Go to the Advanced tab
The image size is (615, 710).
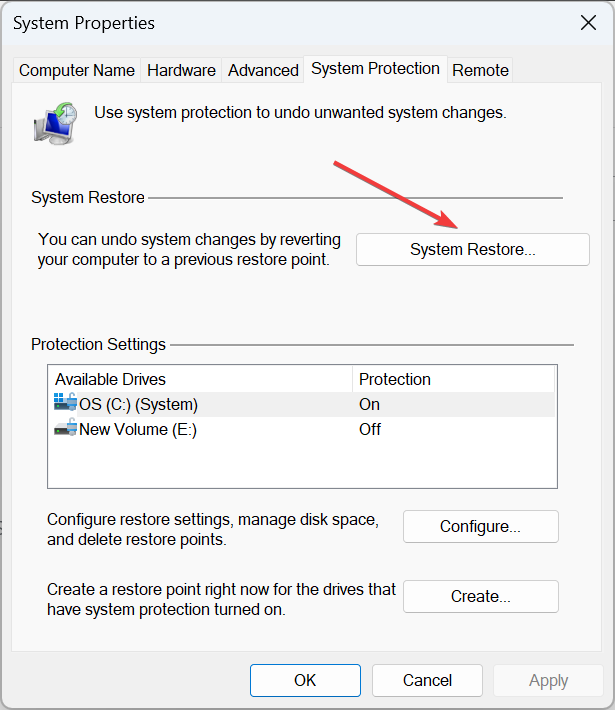[263, 70]
